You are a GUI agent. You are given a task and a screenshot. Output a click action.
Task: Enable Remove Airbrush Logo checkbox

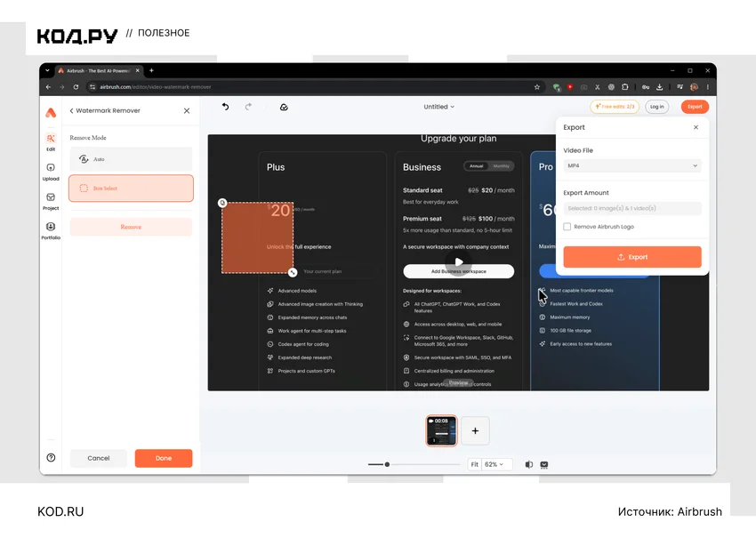(x=567, y=227)
